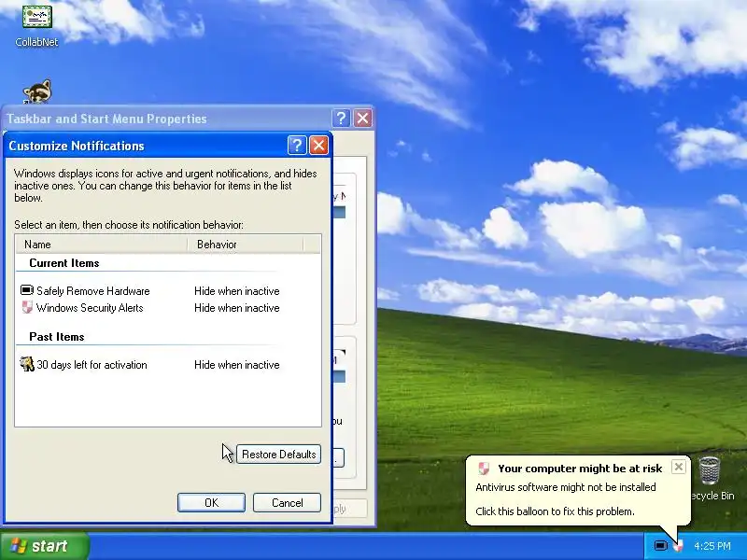Select the Safely Remove Hardware row name
Image resolution: width=747 pixels, height=560 pixels.
[x=92, y=291]
